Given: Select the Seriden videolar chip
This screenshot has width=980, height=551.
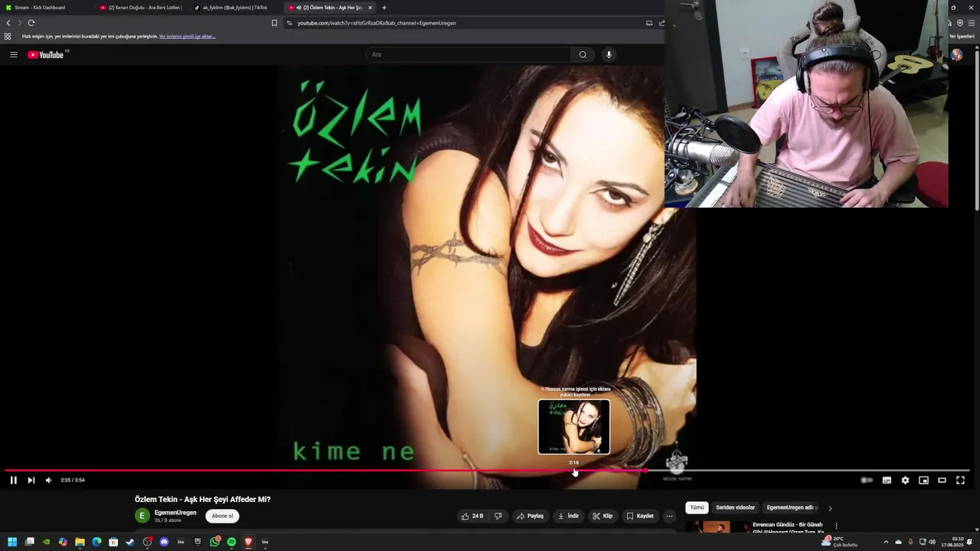Looking at the screenshot, I should (735, 507).
